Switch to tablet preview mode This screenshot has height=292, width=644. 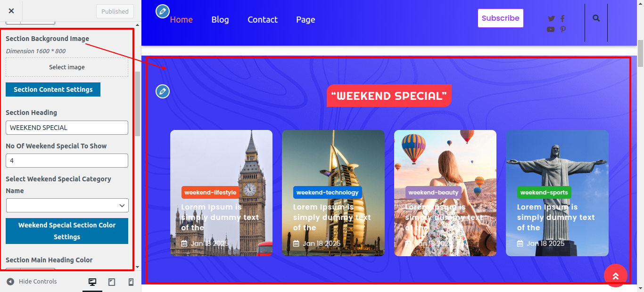[x=112, y=282]
